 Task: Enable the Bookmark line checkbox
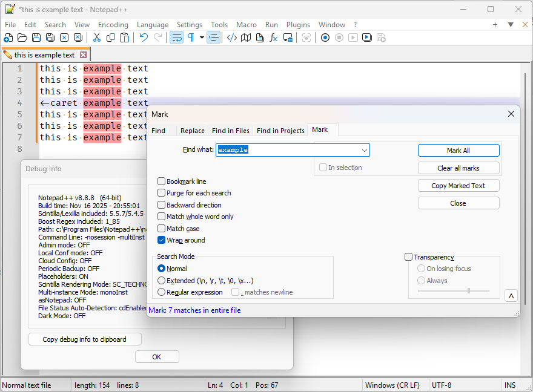(x=162, y=181)
